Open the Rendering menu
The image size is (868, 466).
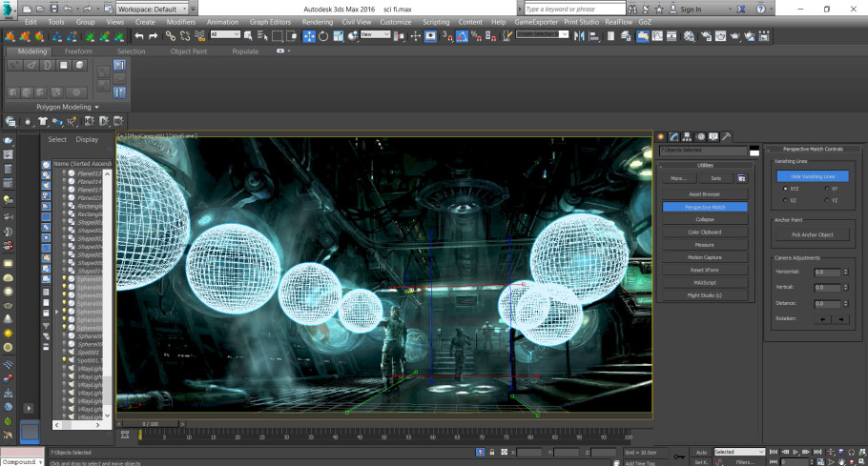(x=318, y=22)
